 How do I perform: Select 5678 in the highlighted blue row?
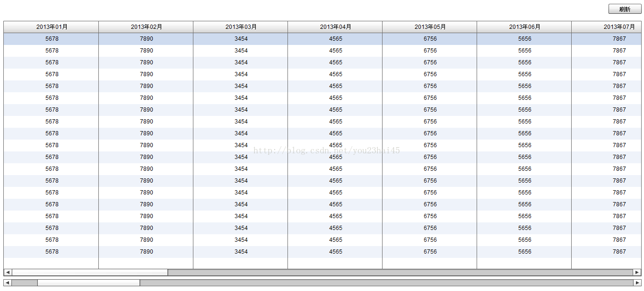(52, 39)
